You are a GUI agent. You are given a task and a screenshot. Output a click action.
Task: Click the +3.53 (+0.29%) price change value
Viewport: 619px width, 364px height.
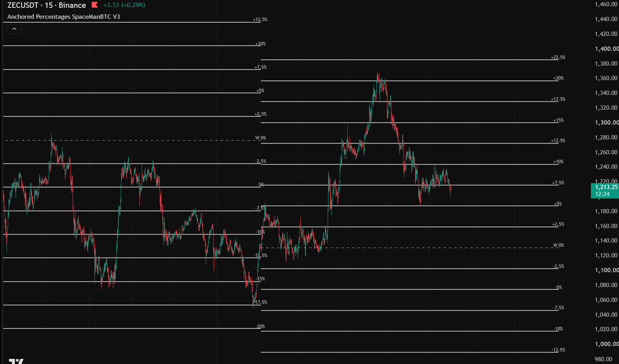click(124, 5)
